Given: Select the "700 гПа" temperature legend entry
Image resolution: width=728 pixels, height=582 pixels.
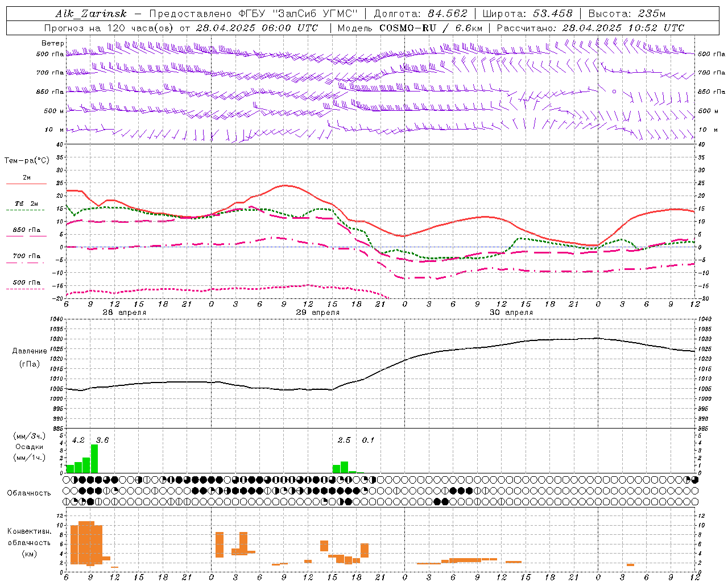Looking at the screenshot, I should click(x=26, y=256).
